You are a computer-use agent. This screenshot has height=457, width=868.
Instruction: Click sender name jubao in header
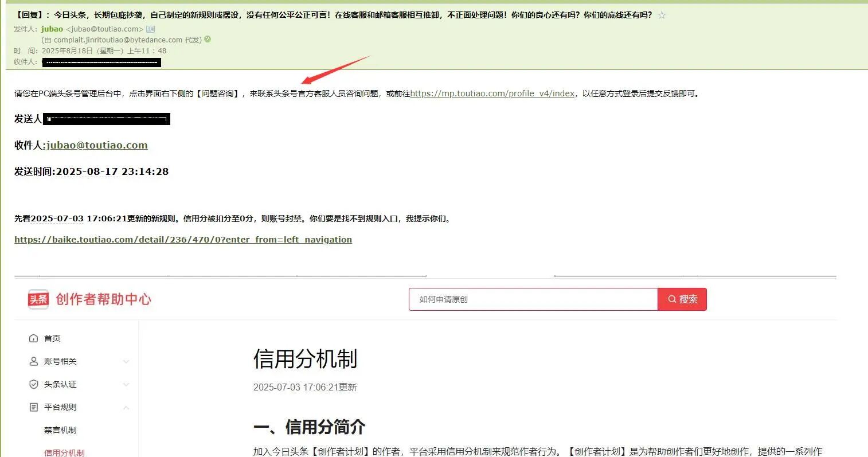click(52, 29)
